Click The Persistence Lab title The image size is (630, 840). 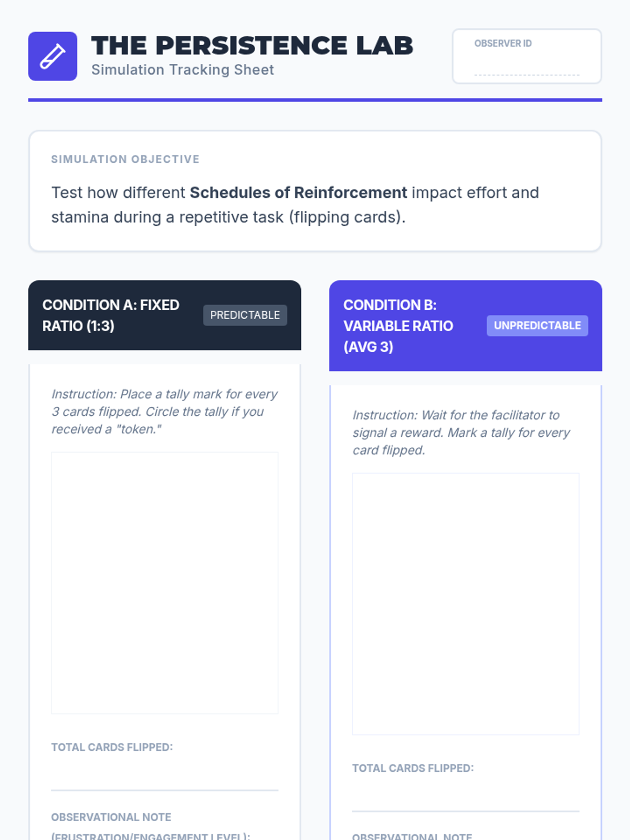click(252, 46)
